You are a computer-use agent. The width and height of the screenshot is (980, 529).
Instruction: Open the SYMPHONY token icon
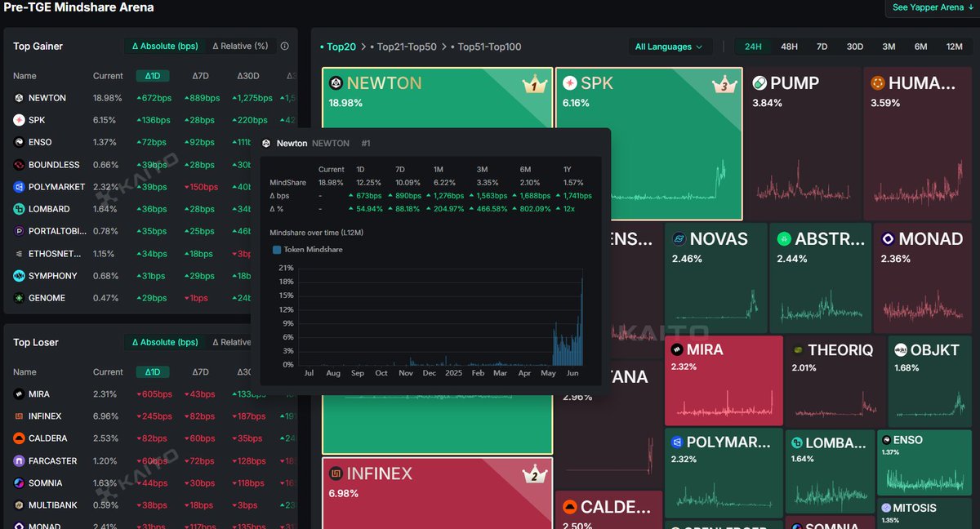(x=19, y=276)
